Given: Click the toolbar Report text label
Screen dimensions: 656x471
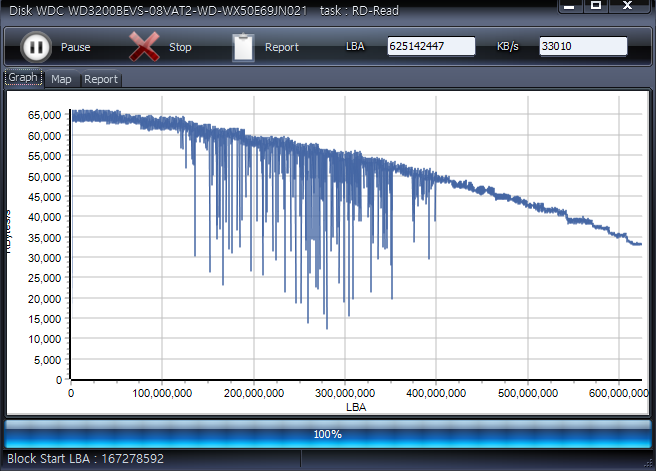Looking at the screenshot, I should [x=282, y=47].
